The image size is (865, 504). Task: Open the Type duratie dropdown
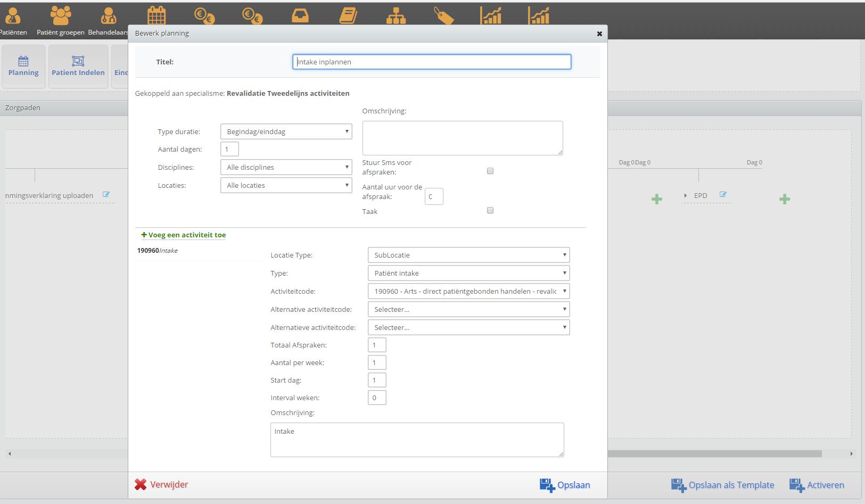point(286,131)
